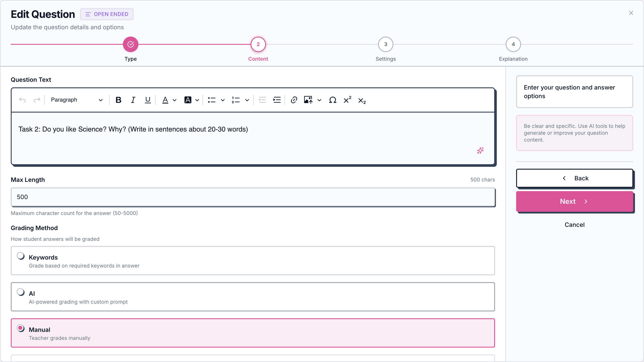Click the underline formatting icon

[x=148, y=100]
